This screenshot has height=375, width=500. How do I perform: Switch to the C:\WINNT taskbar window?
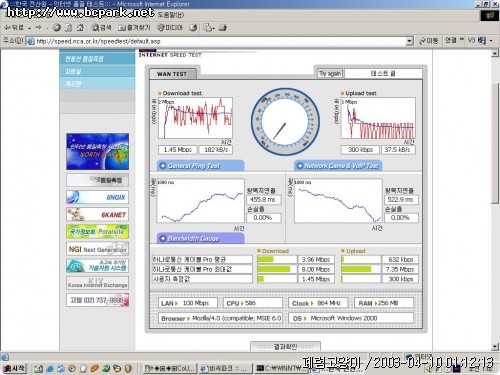(x=280, y=369)
